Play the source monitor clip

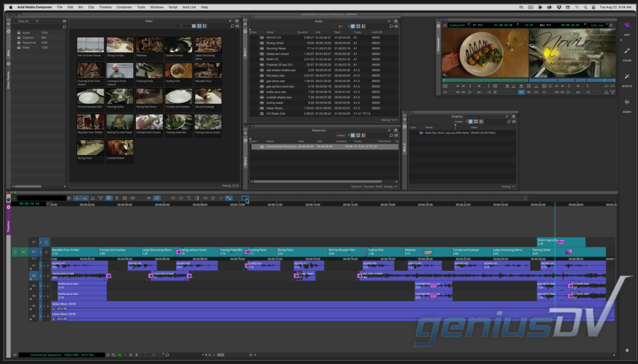[x=479, y=86]
